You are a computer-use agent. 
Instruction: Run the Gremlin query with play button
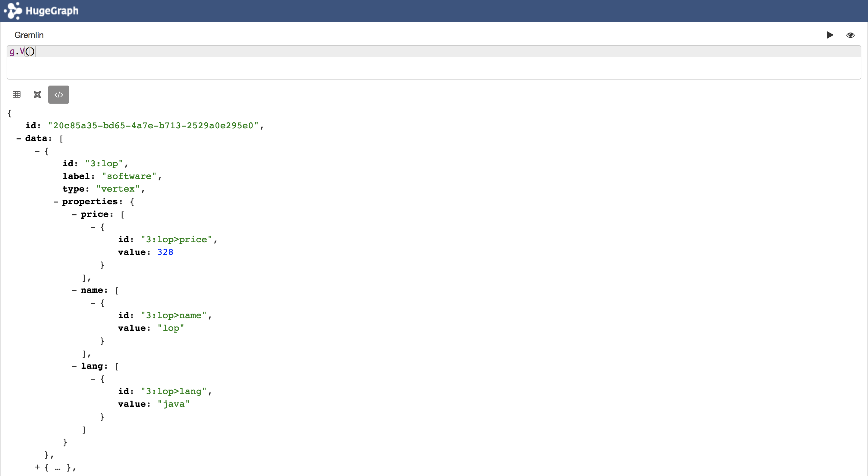pos(830,35)
